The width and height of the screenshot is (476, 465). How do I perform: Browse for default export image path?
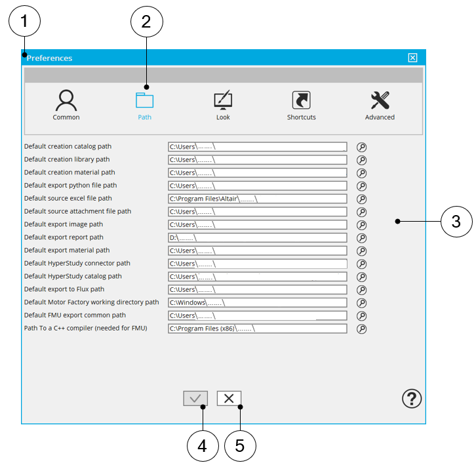[x=361, y=225]
